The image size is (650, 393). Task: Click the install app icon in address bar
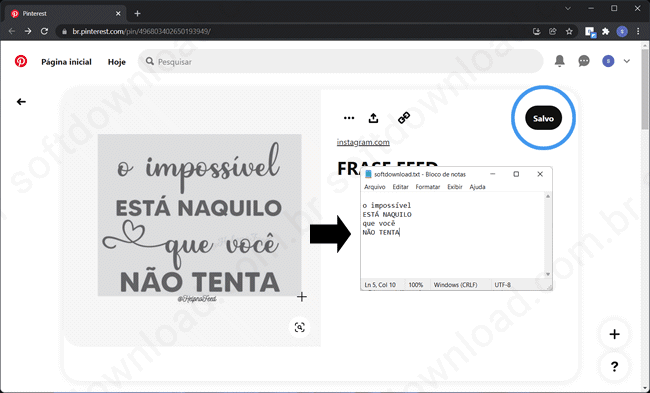pyautogui.click(x=536, y=31)
